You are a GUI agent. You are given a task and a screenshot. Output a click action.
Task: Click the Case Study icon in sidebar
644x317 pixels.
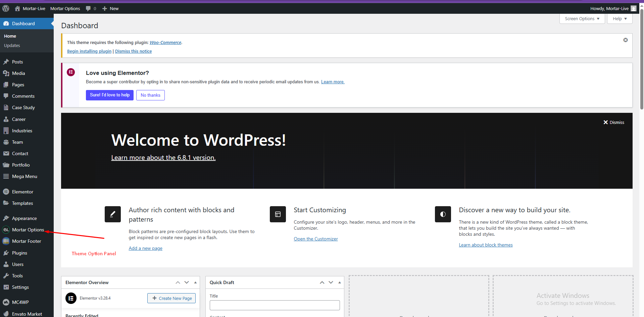coord(6,107)
